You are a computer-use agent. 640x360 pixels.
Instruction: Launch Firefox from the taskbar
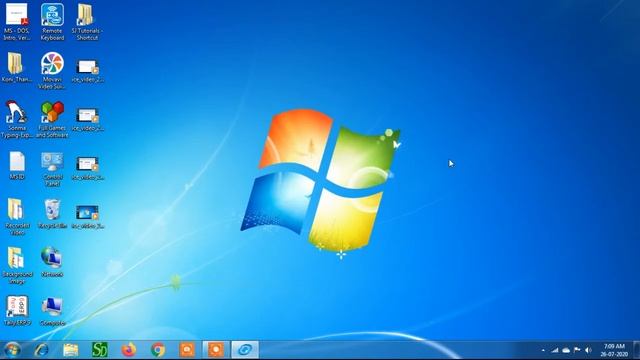(x=129, y=350)
